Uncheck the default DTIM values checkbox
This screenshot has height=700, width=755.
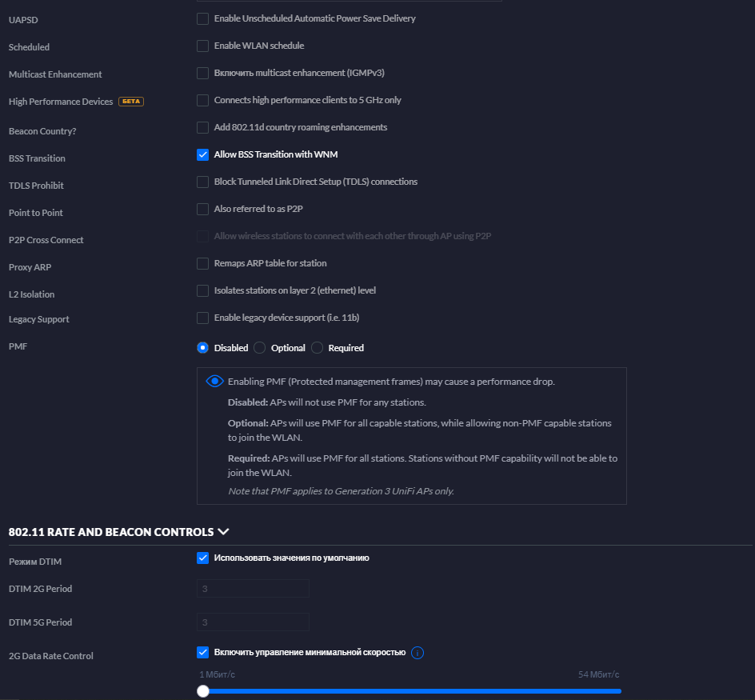point(203,558)
